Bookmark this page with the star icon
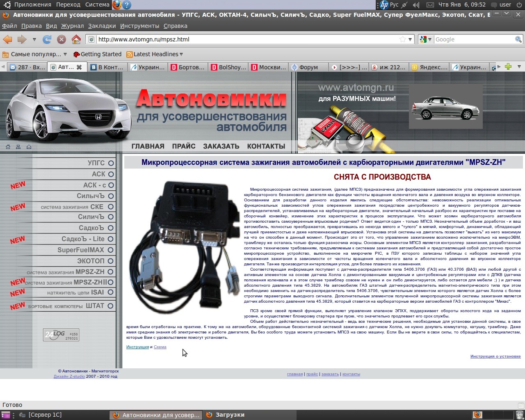Screen dimensions: 525x420 pyautogui.click(x=403, y=39)
